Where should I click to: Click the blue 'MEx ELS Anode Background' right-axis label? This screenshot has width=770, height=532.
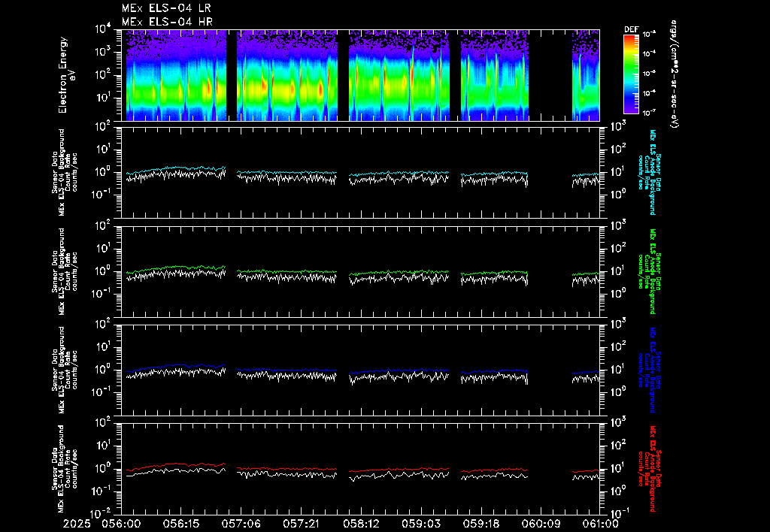click(653, 370)
